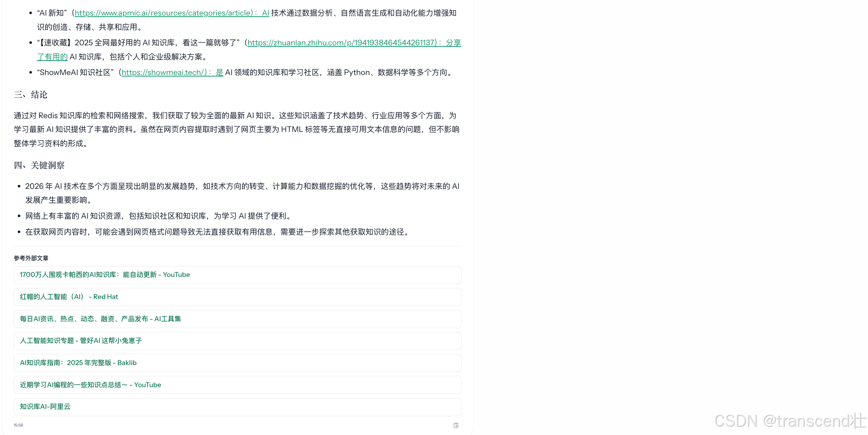Click the 参考外部文章 section label

click(31, 258)
